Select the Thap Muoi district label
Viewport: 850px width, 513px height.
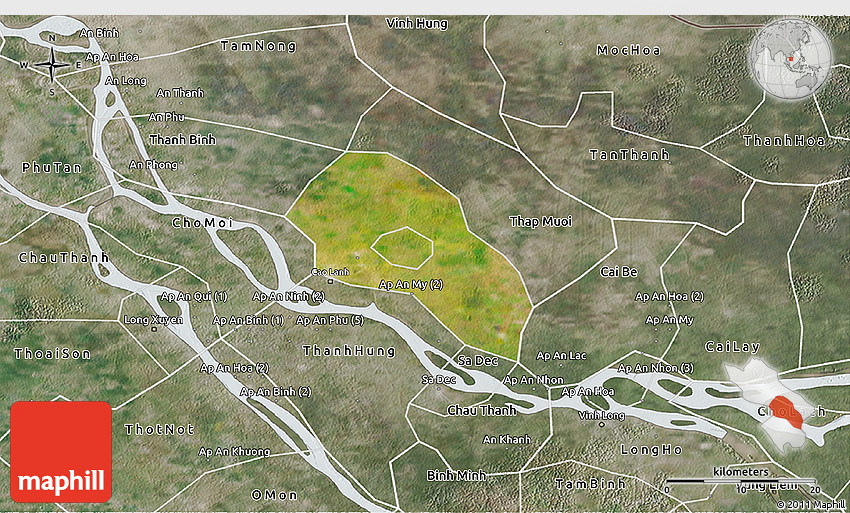[539, 221]
